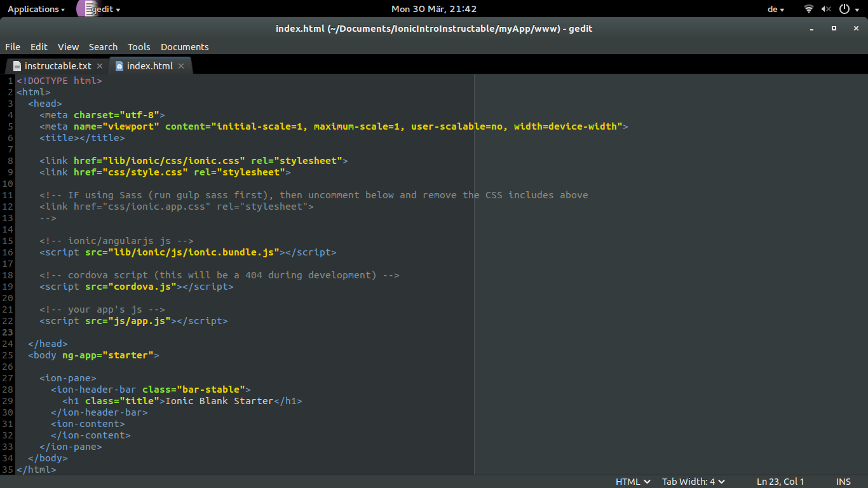Click the opening html tag line
Image resolution: width=868 pixels, height=488 pixels.
[34, 92]
